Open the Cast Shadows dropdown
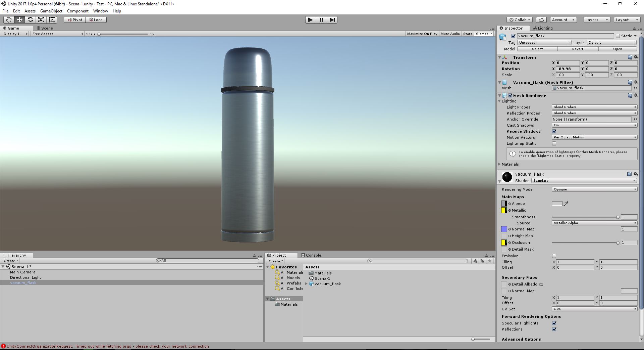The width and height of the screenshot is (644, 350). [594, 125]
